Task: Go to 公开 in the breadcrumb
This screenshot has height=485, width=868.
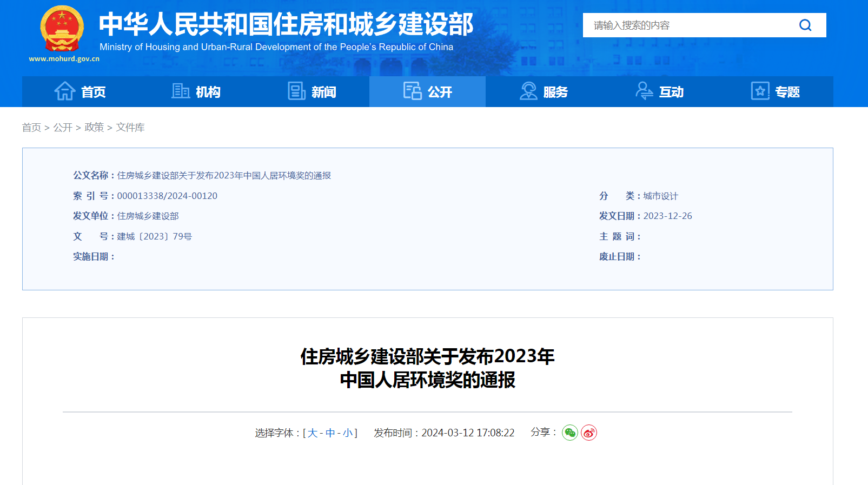Action: point(63,128)
